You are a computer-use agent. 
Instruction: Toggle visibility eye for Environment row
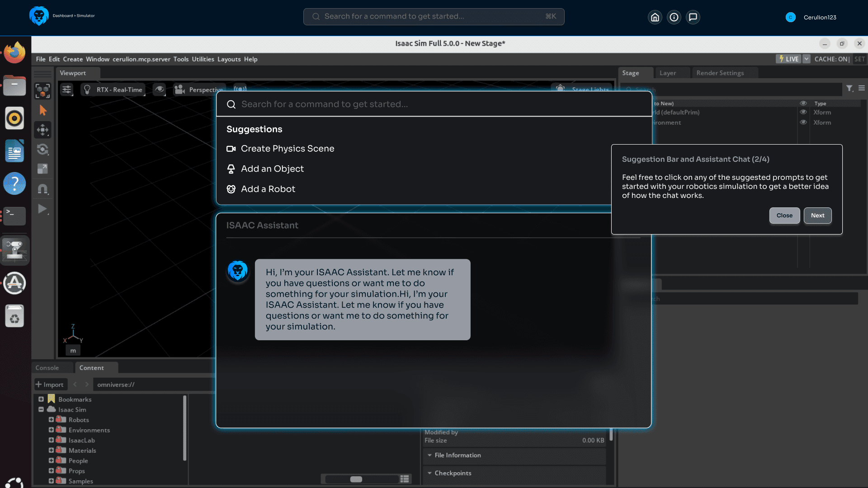click(x=803, y=122)
